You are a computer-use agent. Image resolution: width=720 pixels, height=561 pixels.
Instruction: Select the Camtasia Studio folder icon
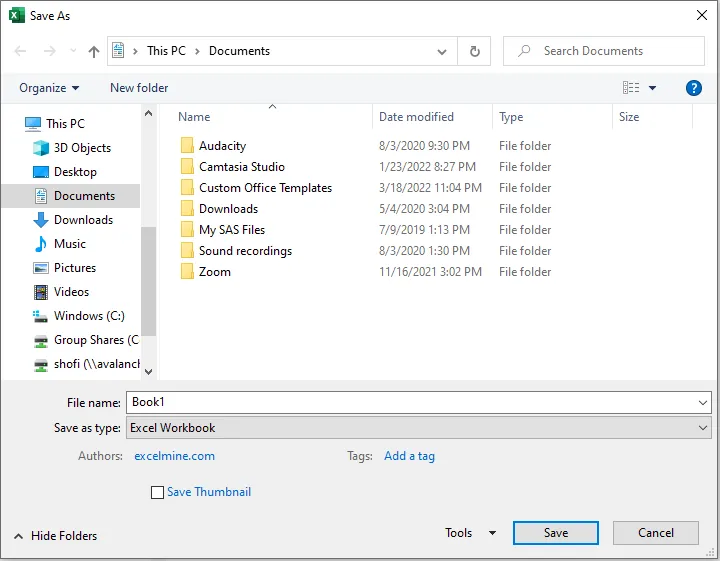coord(187,167)
